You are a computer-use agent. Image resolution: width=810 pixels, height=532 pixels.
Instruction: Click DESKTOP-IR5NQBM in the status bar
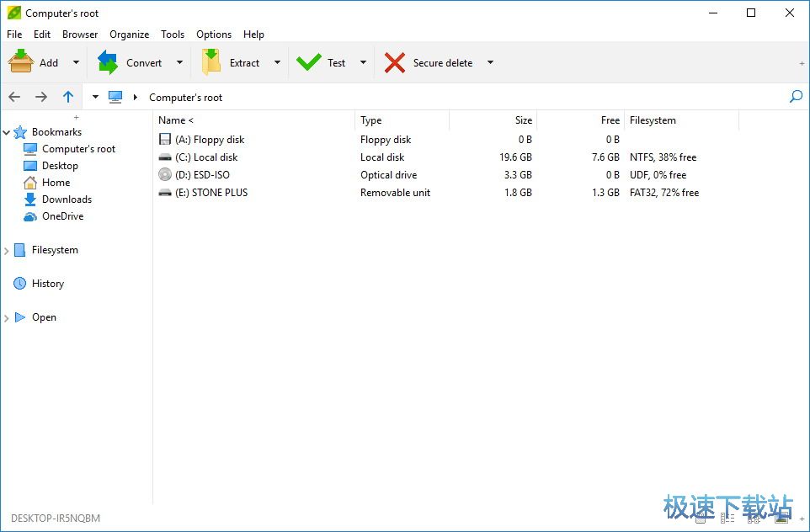point(56,518)
